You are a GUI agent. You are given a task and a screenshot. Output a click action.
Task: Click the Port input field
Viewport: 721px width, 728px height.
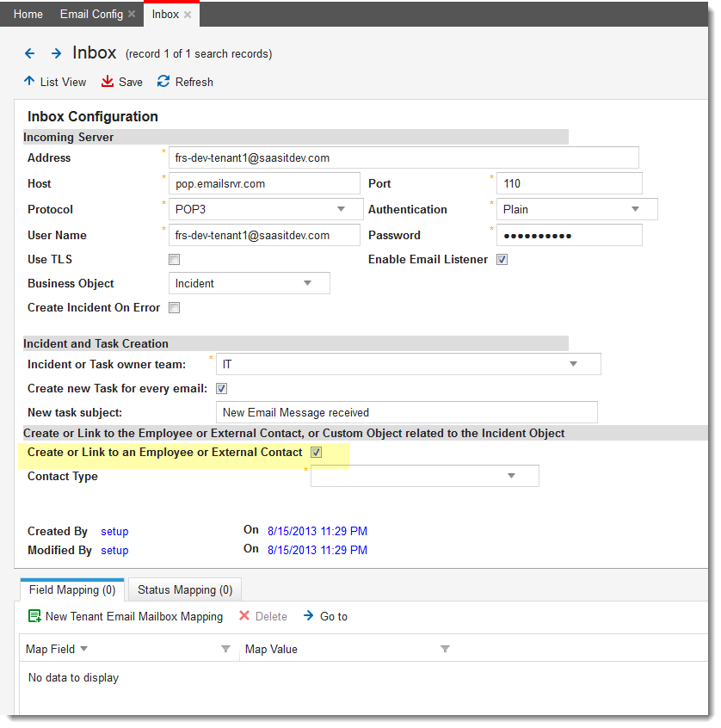(570, 183)
